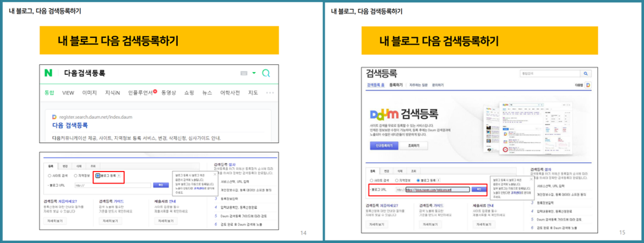Select the 등록 tab on slide 14 form
This screenshot has width=644, height=243.
[x=51, y=166]
